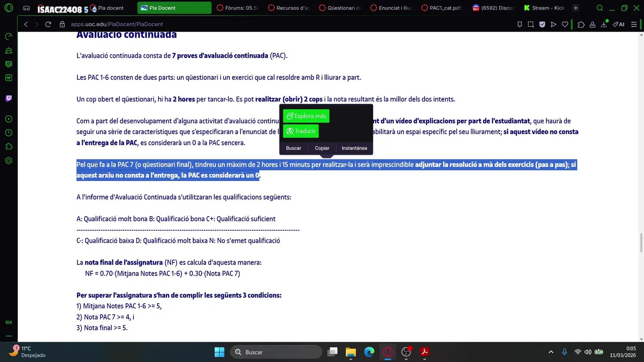Switch to the 'Qüestionari' tab

pos(340,8)
